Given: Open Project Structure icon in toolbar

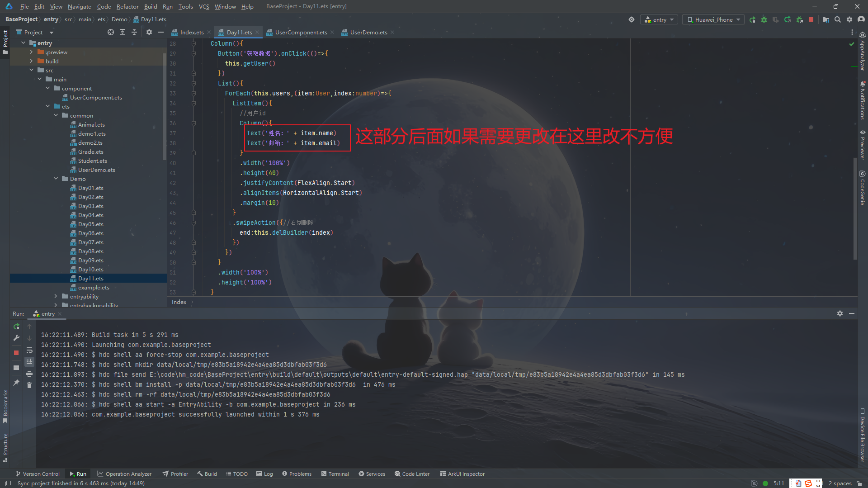Looking at the screenshot, I should pos(826,19).
